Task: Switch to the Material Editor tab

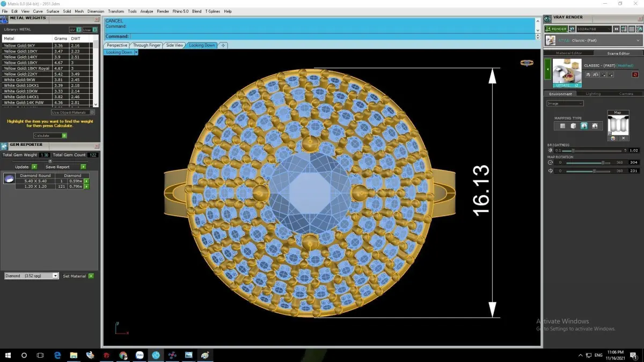Action: 569,53
